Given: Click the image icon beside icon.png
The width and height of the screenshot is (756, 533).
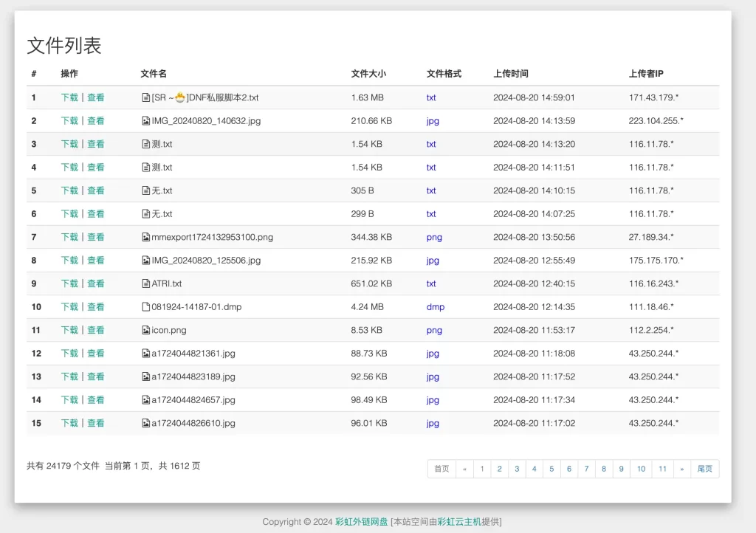Looking at the screenshot, I should pyautogui.click(x=145, y=330).
